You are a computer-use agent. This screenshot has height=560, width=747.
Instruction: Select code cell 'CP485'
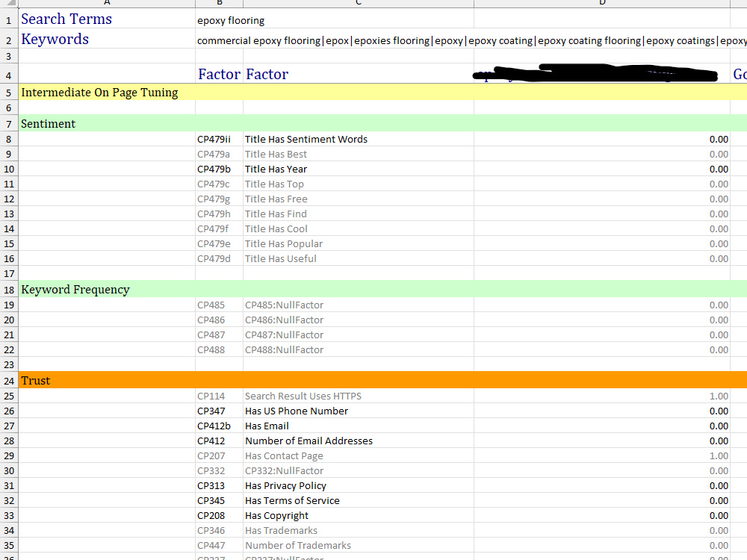(x=219, y=305)
